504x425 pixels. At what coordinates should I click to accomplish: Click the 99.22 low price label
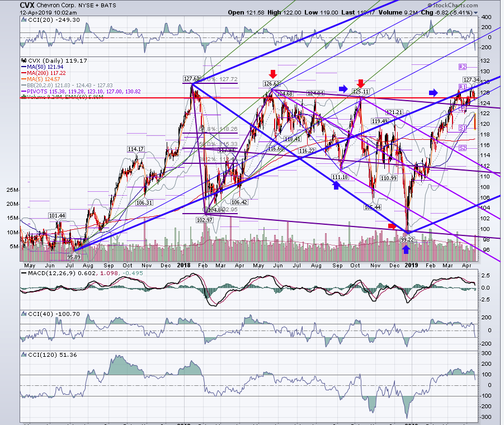click(x=407, y=240)
